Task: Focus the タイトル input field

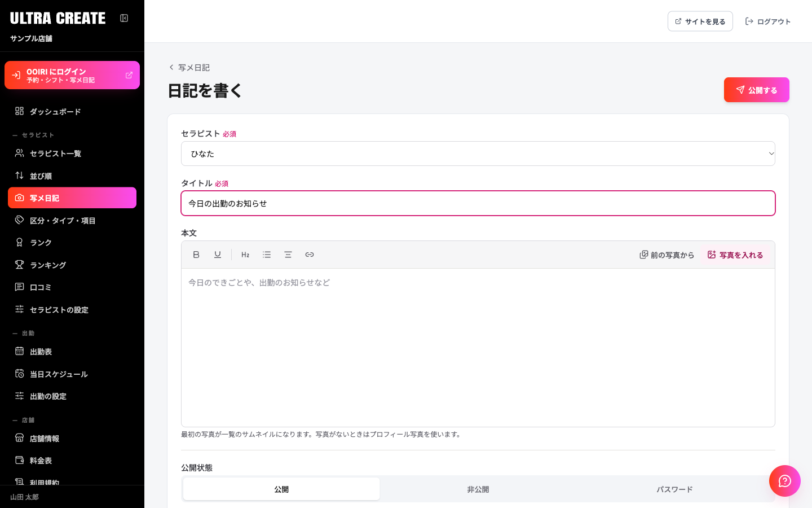Action: pos(478,203)
